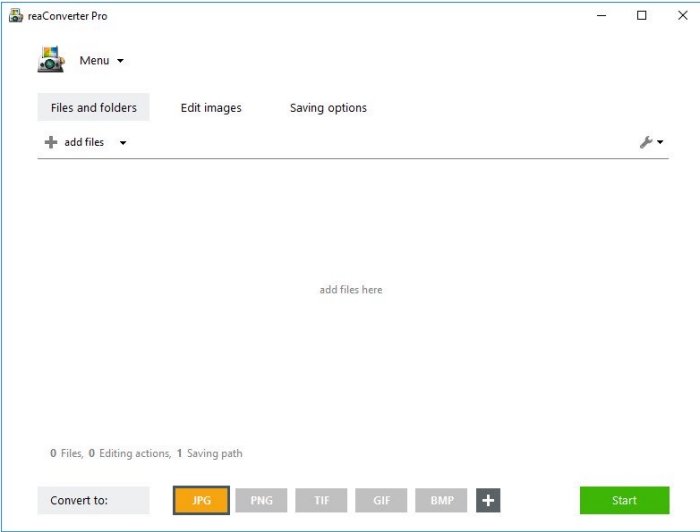The width and height of the screenshot is (700, 532).
Task: Minimize the reaConverter Pro window
Action: [x=601, y=16]
